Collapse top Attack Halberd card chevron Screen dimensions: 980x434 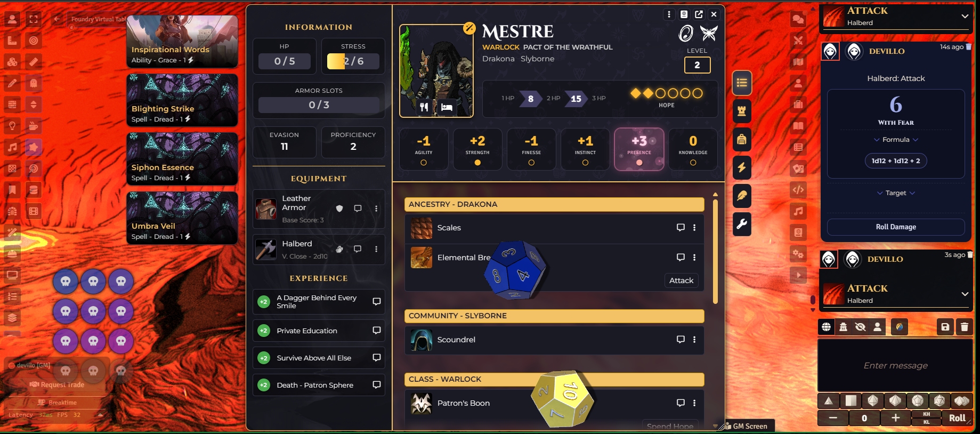(x=965, y=17)
